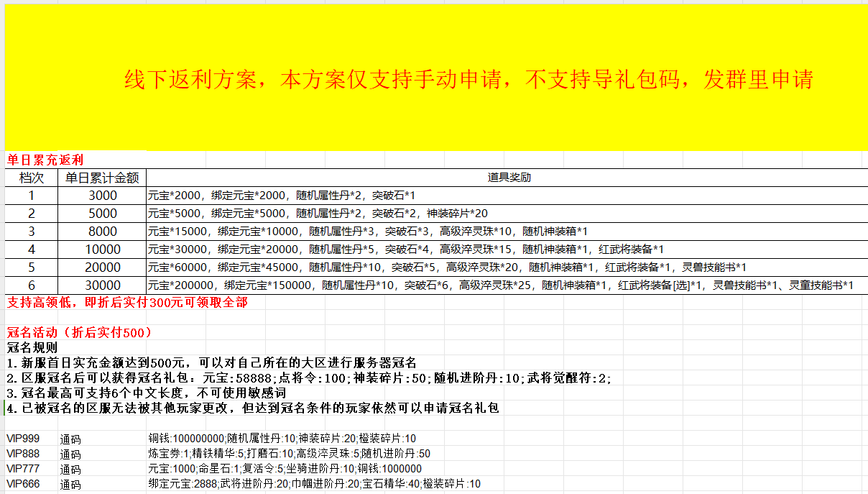Click the VIP666 rewards starting 绑定元宝:2888
This screenshot has height=494, width=868.
click(x=315, y=484)
